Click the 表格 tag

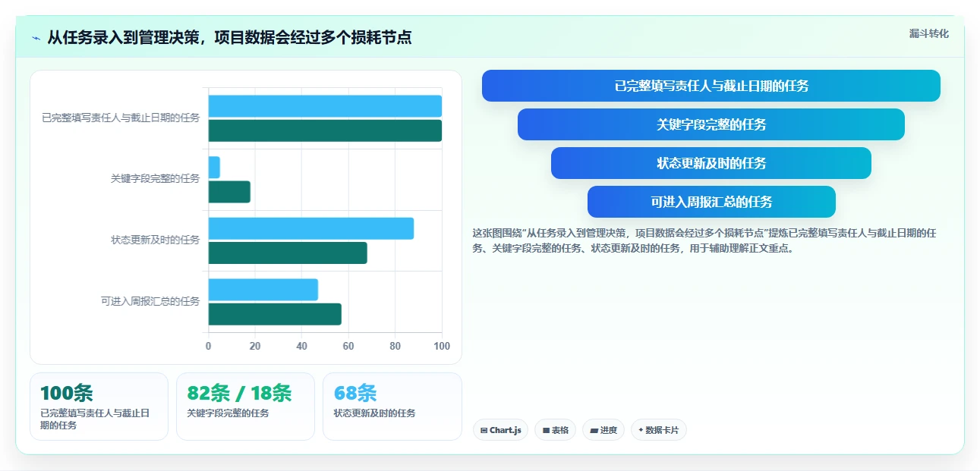555,430
